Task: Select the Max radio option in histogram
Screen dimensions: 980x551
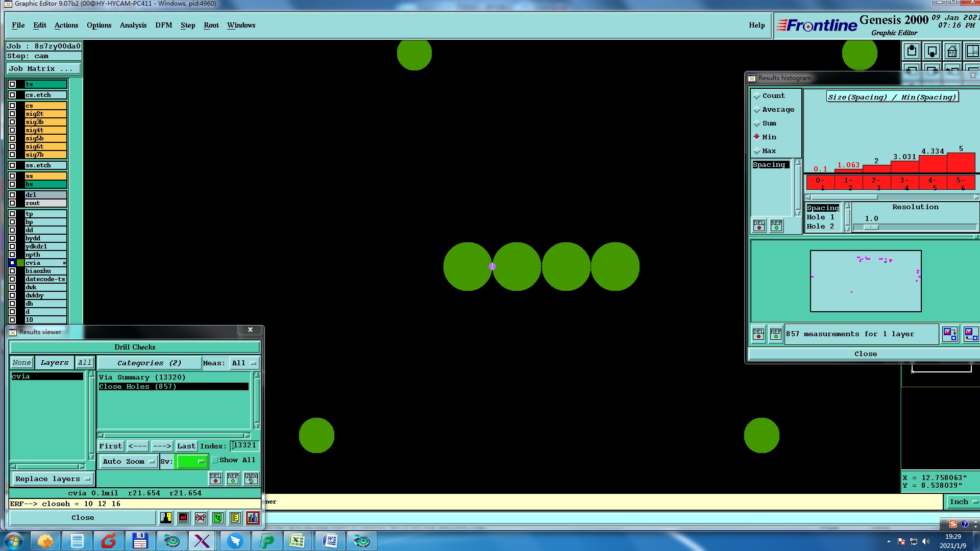Action: click(x=757, y=151)
